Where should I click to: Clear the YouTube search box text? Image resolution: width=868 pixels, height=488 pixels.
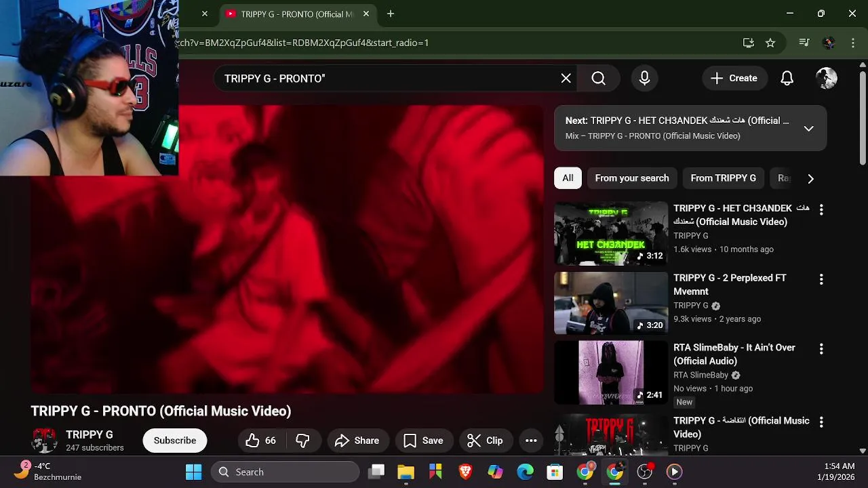tap(566, 79)
